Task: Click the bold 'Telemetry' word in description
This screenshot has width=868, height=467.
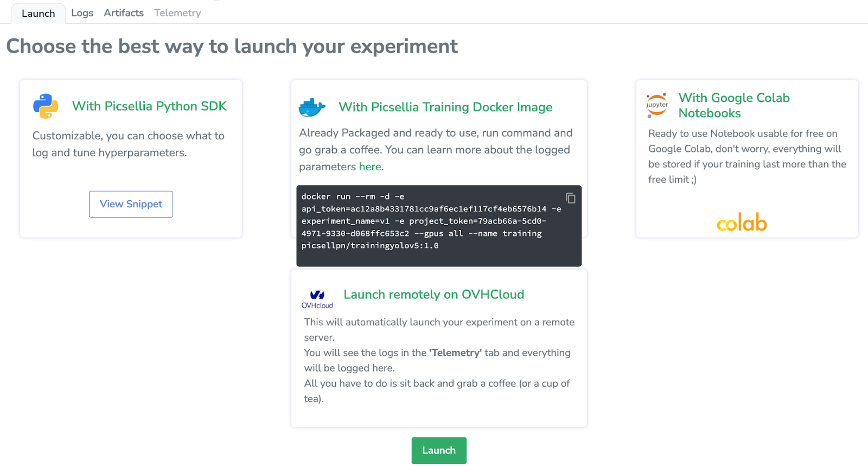Action: click(455, 353)
